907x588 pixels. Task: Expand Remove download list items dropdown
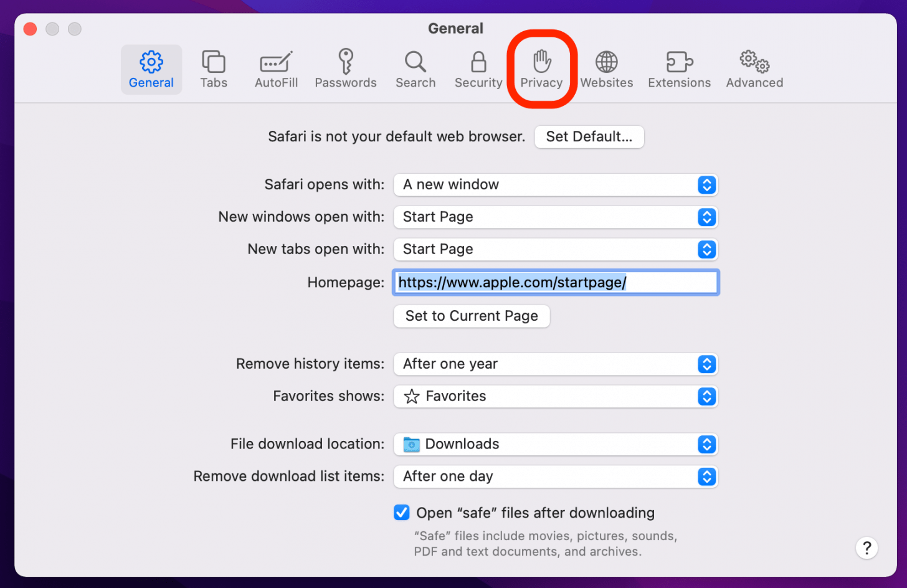point(556,477)
